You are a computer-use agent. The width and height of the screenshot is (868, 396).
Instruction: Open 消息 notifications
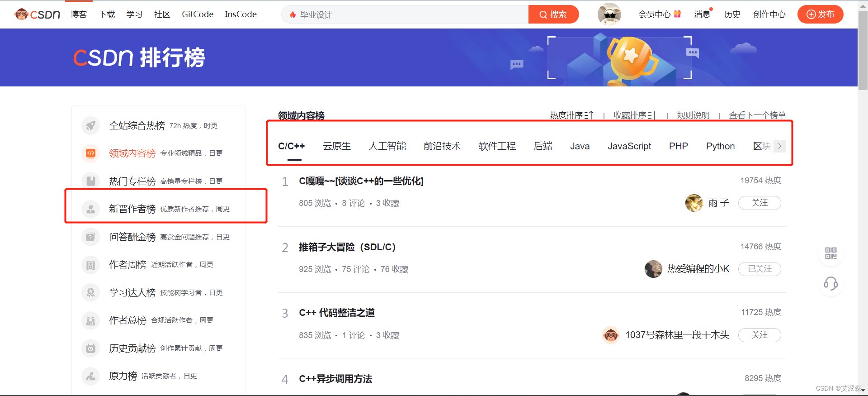(x=703, y=14)
